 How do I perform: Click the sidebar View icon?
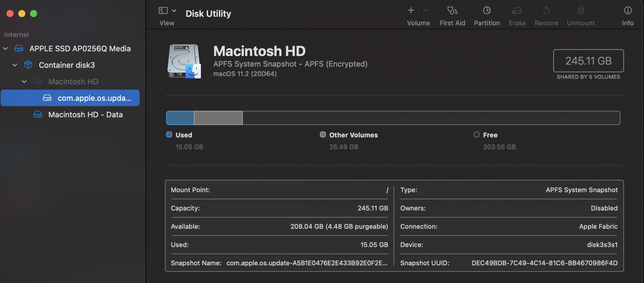(163, 11)
